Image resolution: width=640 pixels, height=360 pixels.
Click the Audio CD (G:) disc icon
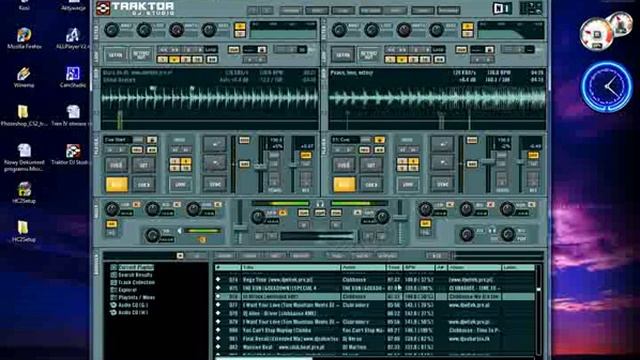pos(113,305)
